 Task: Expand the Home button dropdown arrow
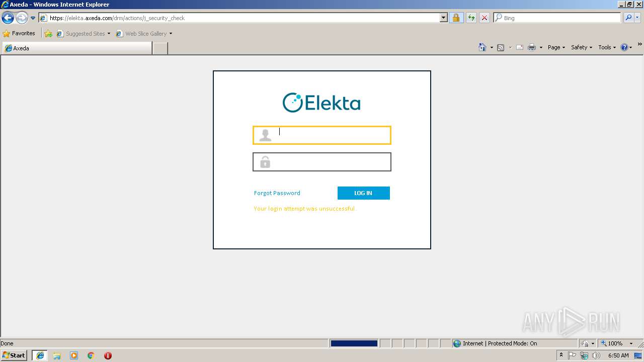(x=492, y=47)
